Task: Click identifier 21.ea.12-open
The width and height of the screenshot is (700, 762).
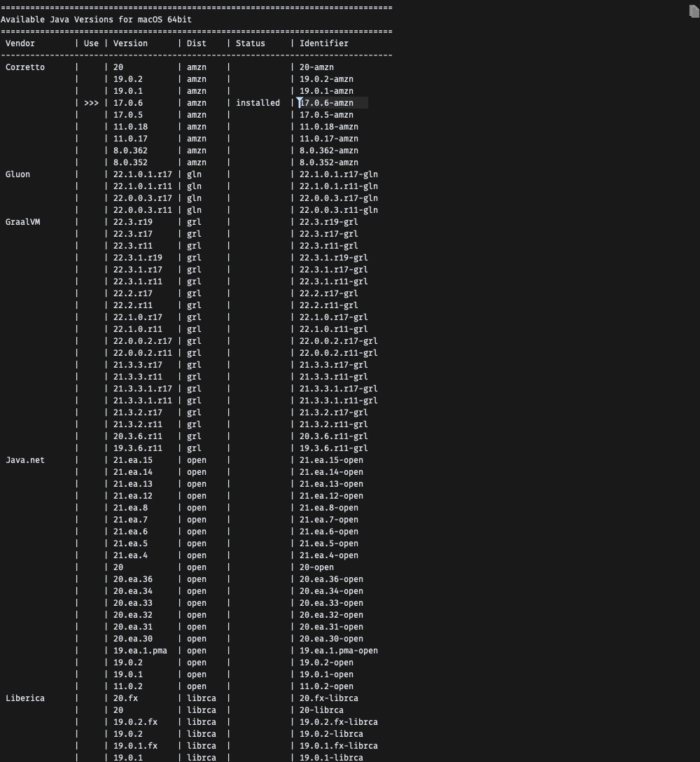Action: [x=331, y=496]
